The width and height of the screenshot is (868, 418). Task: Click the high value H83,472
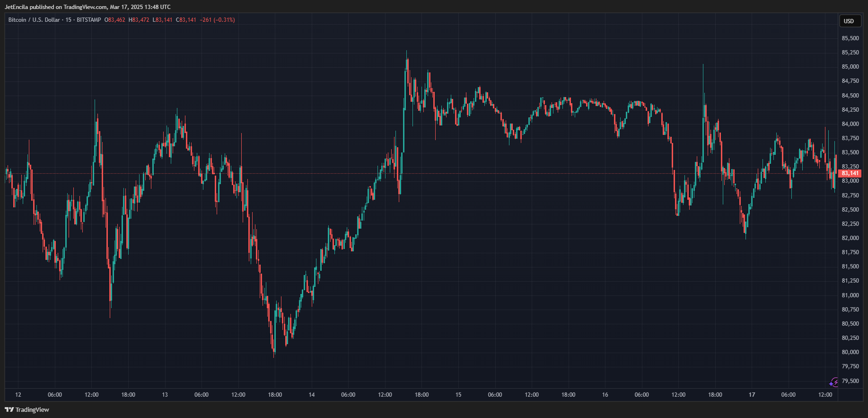pyautogui.click(x=139, y=20)
